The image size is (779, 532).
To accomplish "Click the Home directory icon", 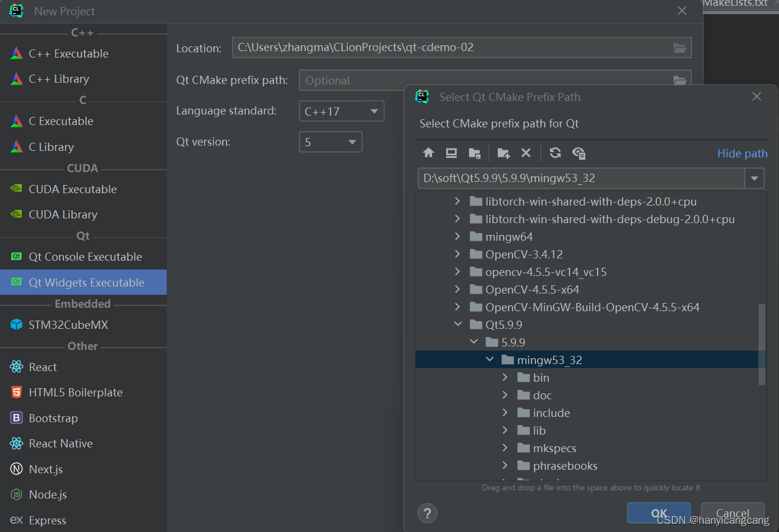I will 428,153.
